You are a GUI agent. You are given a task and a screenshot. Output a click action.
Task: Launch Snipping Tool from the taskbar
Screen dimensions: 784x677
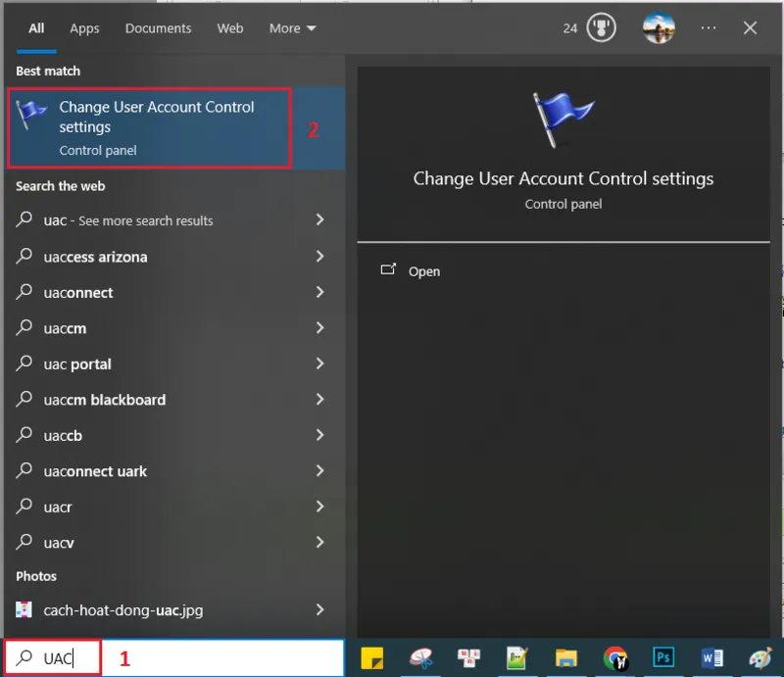420,657
